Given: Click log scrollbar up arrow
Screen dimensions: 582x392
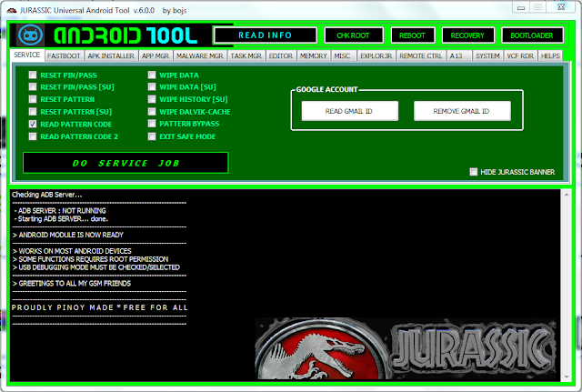Looking at the screenshot, I should (567, 195).
